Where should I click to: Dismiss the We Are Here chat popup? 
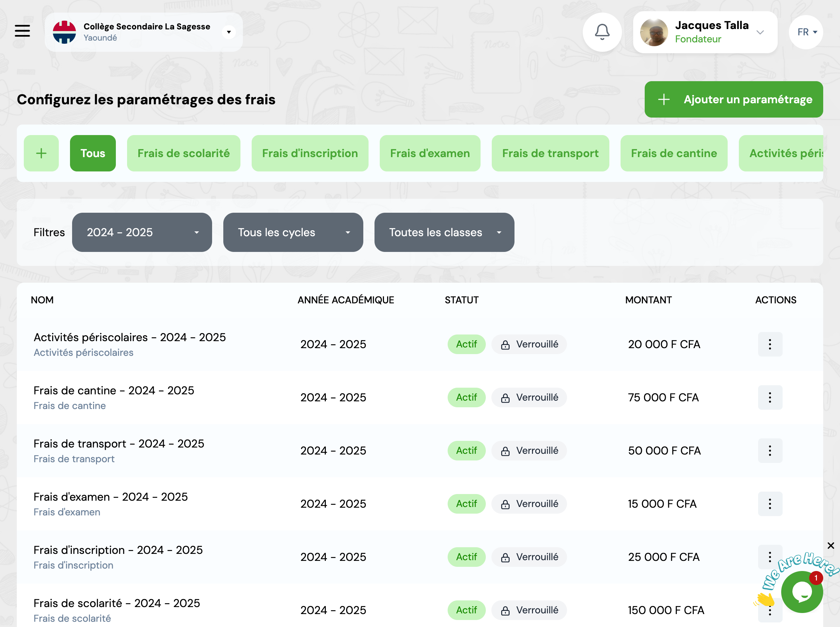(x=831, y=545)
